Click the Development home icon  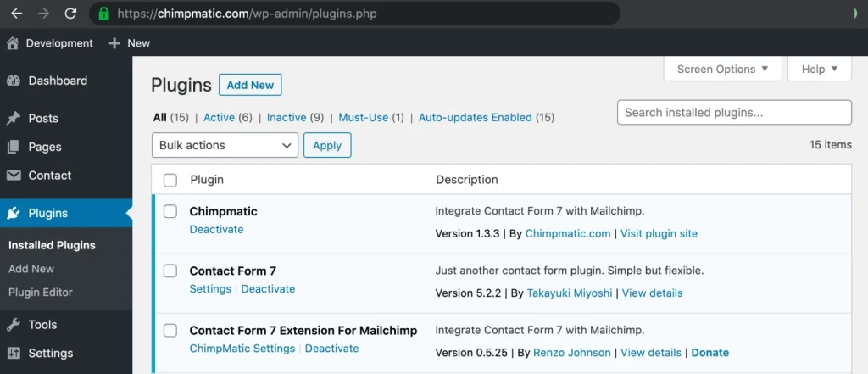pos(13,43)
